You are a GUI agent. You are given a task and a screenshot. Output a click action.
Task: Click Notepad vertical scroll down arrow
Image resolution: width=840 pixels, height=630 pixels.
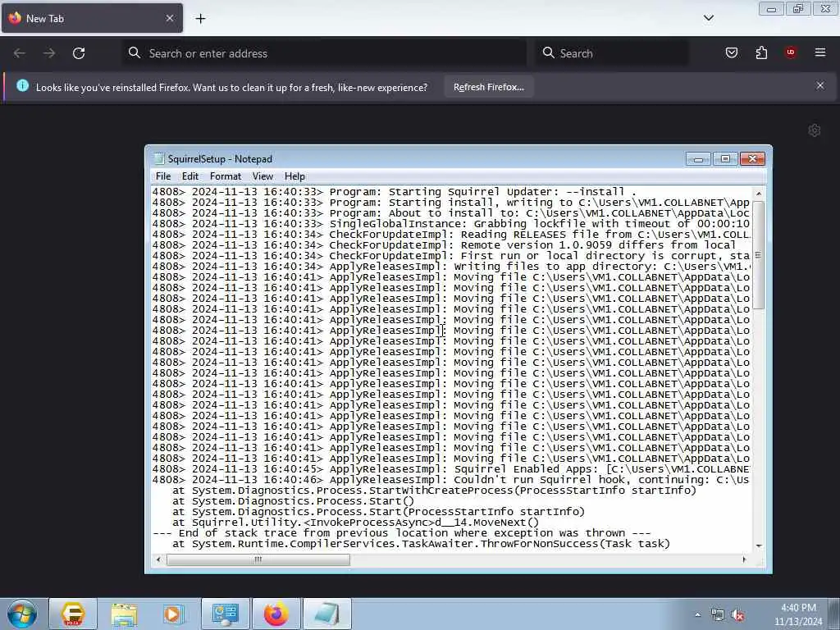pyautogui.click(x=758, y=546)
